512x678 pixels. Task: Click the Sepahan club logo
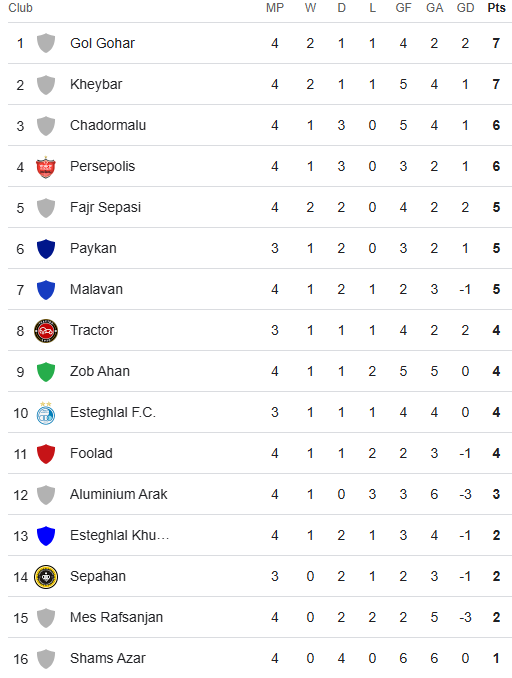[x=46, y=577]
